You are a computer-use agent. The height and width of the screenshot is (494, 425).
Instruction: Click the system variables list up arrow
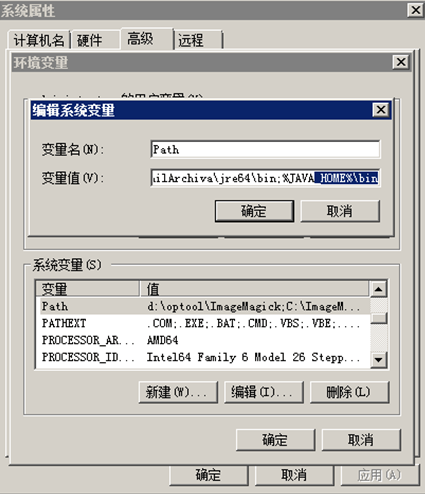(378, 289)
